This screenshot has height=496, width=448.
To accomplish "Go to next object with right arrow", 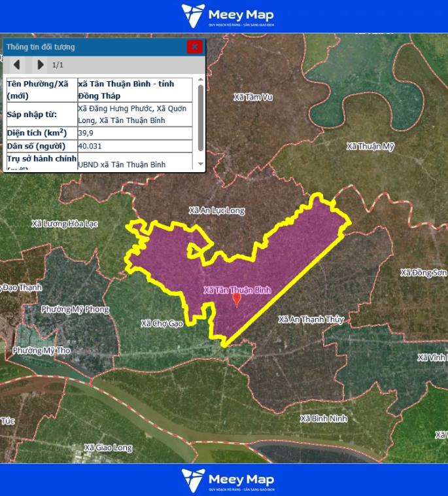I will 40,65.
